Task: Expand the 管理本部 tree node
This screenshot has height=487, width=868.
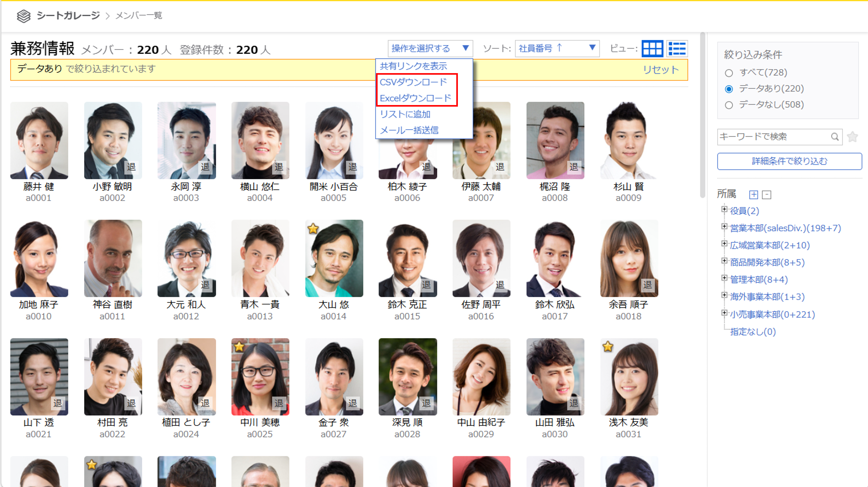Action: (x=724, y=278)
